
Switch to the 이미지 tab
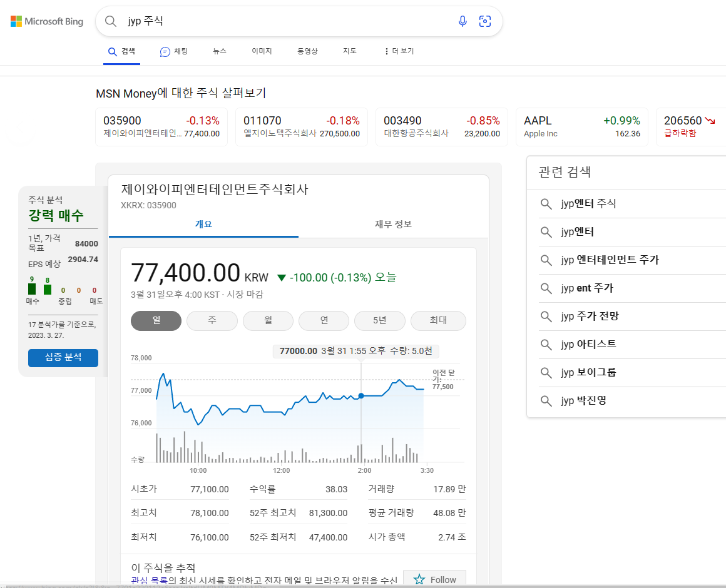click(262, 51)
